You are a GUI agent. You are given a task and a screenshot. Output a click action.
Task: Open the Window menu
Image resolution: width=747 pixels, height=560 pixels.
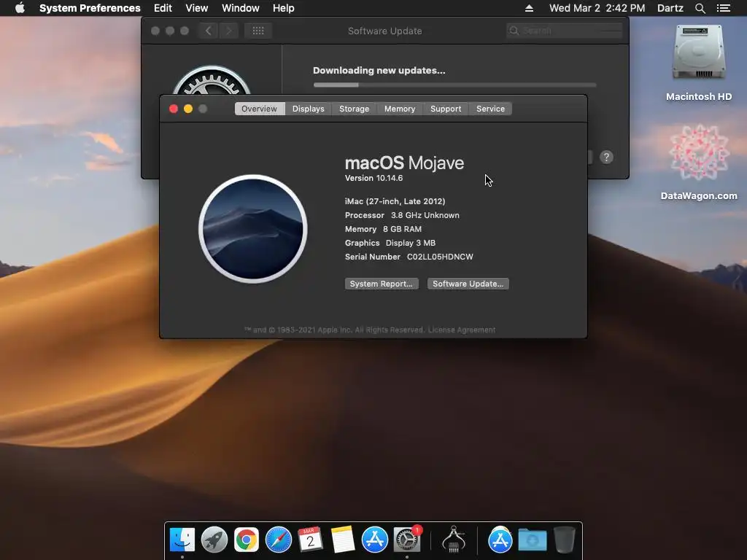(x=241, y=8)
